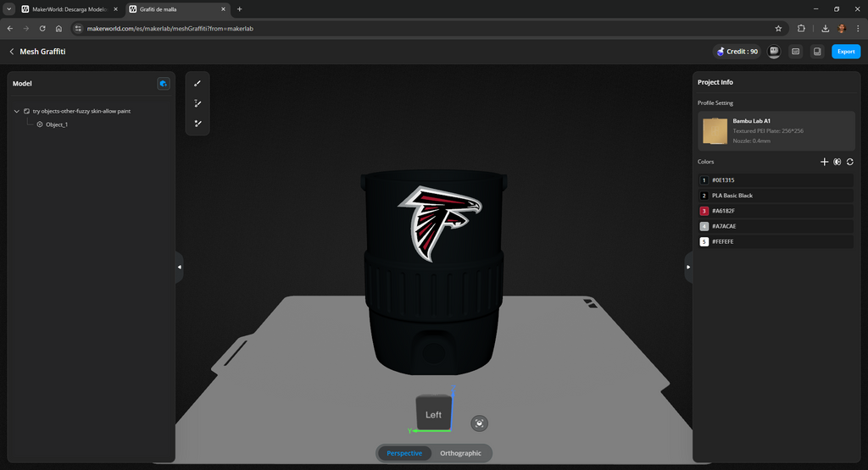
Task: Open the browser profile avatar
Action: click(x=842, y=28)
